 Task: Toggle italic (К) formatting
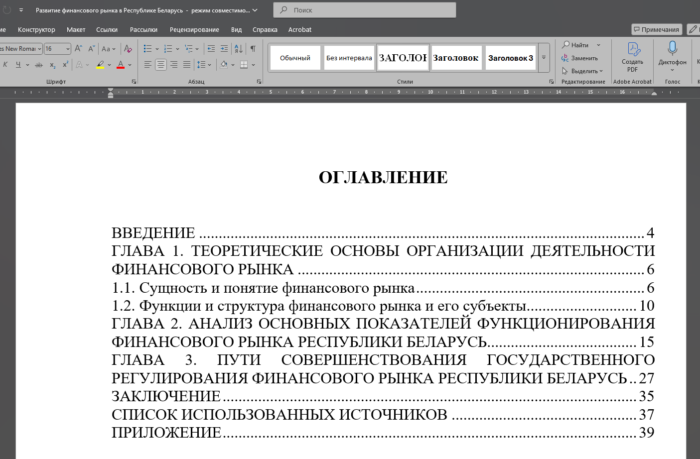[5, 65]
